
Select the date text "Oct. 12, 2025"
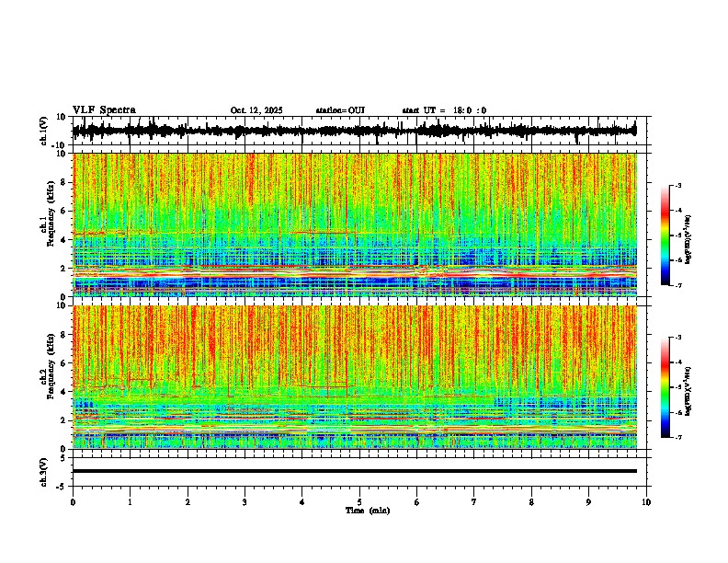256,110
